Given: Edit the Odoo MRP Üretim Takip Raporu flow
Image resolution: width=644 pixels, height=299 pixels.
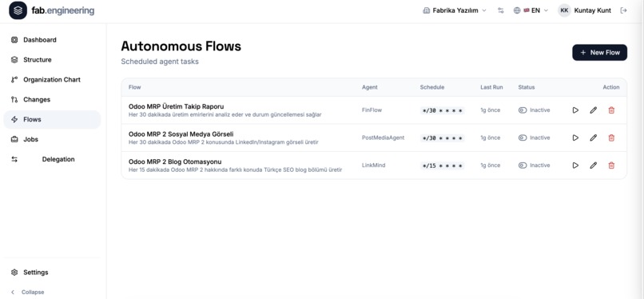Looking at the screenshot, I should click(x=593, y=110).
